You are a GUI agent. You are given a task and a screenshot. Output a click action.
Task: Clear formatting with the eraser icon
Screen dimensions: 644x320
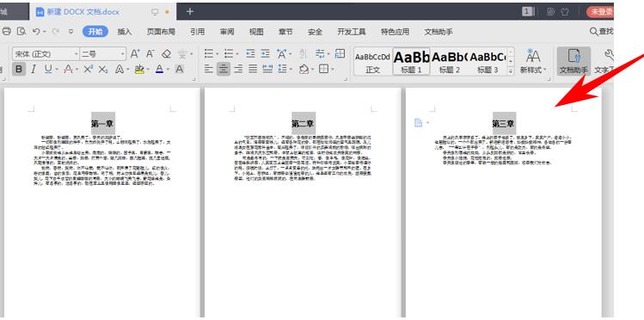coord(166,54)
